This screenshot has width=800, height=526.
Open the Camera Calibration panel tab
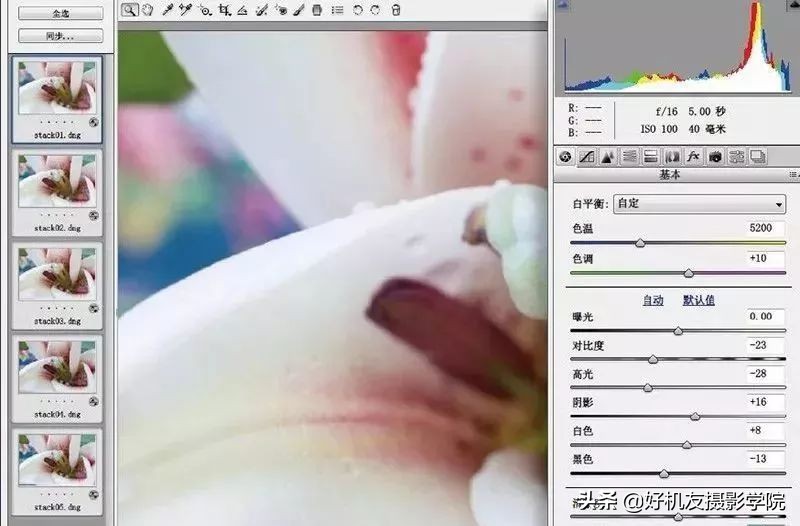pyautogui.click(x=715, y=157)
